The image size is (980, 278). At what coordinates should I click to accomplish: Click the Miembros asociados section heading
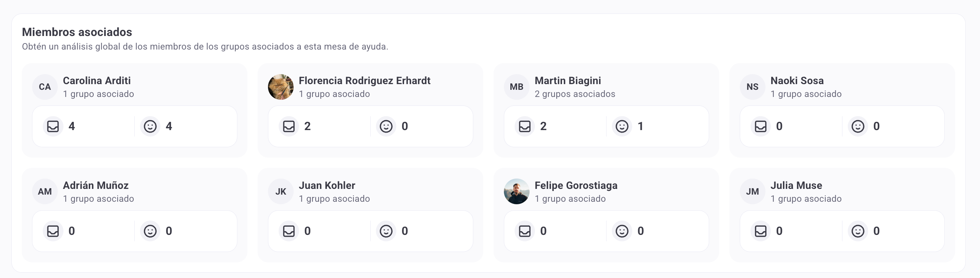[77, 32]
